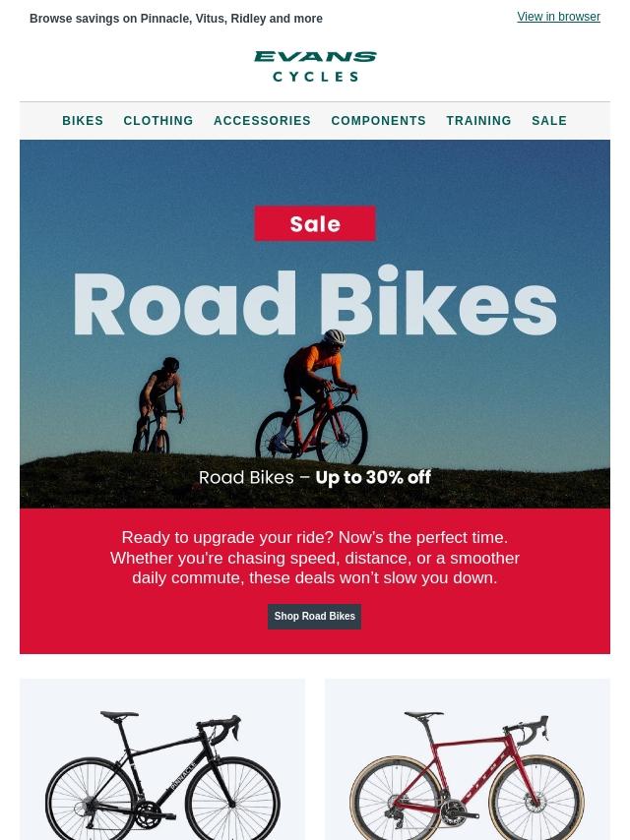Go to the CLOTHING section
Viewport: 630px width, 840px height.
click(x=158, y=121)
